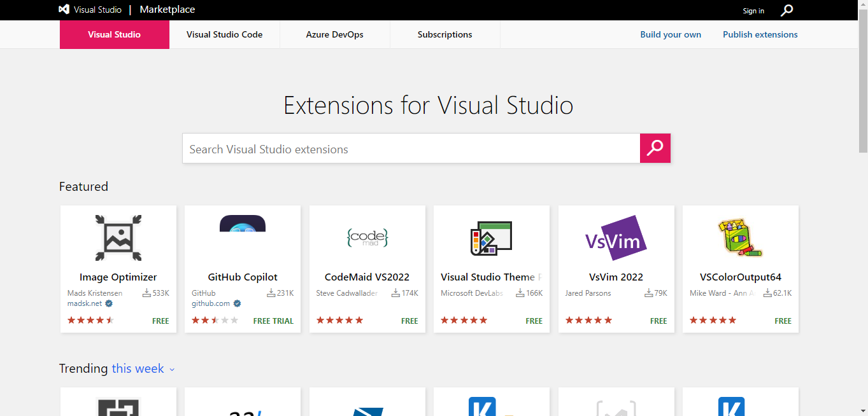This screenshot has height=416, width=868.
Task: Click the FREE label on Image Optimizer
Action: (x=160, y=321)
